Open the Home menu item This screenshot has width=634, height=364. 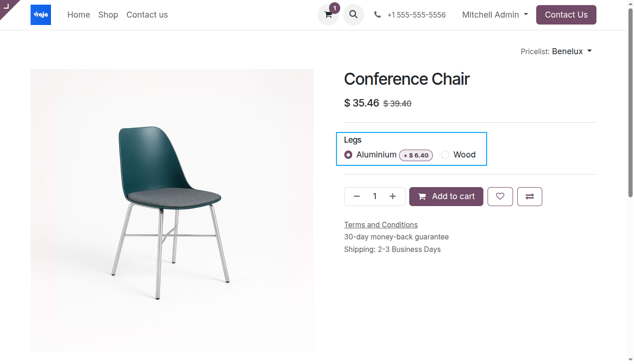79,15
